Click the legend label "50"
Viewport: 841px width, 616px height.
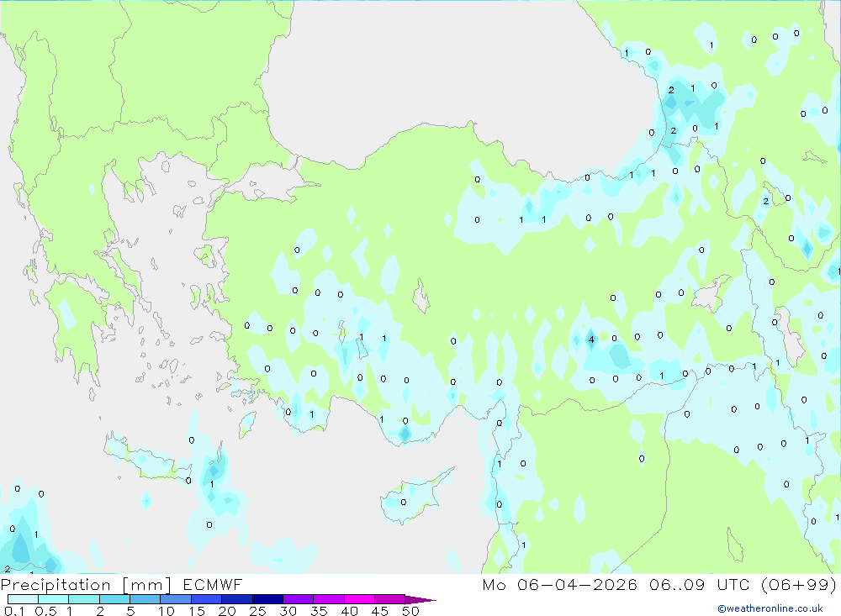click(x=411, y=611)
